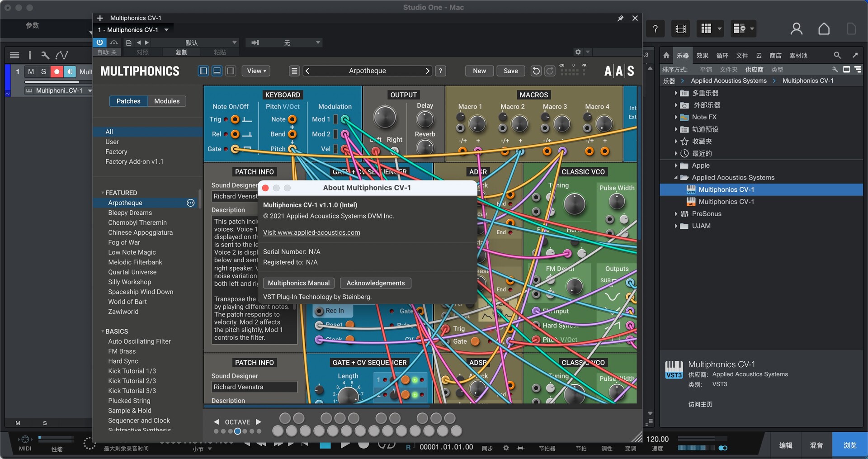This screenshot has height=459, width=868.
Task: Click the track wrench options icon
Action: click(45, 55)
